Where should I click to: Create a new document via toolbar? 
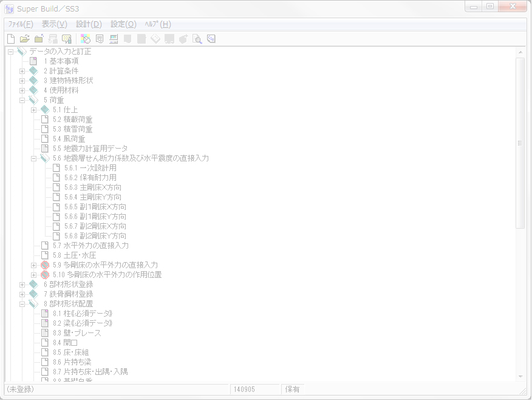pyautogui.click(x=10, y=38)
